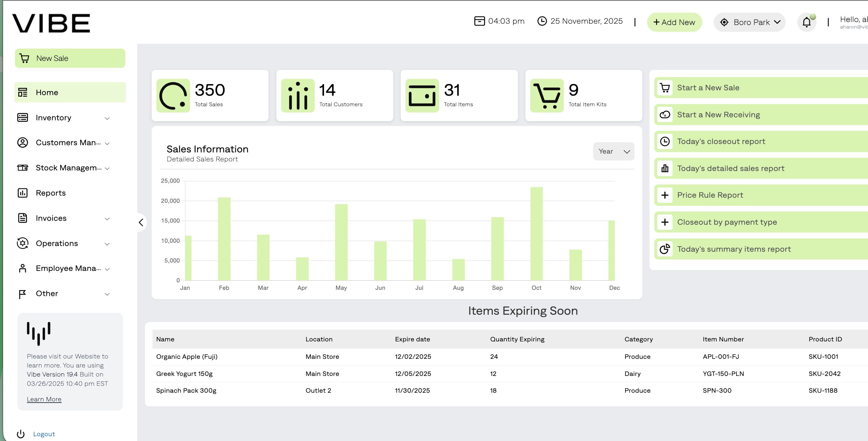The width and height of the screenshot is (868, 441).
Task: Click the Learn More link
Action: (x=44, y=399)
